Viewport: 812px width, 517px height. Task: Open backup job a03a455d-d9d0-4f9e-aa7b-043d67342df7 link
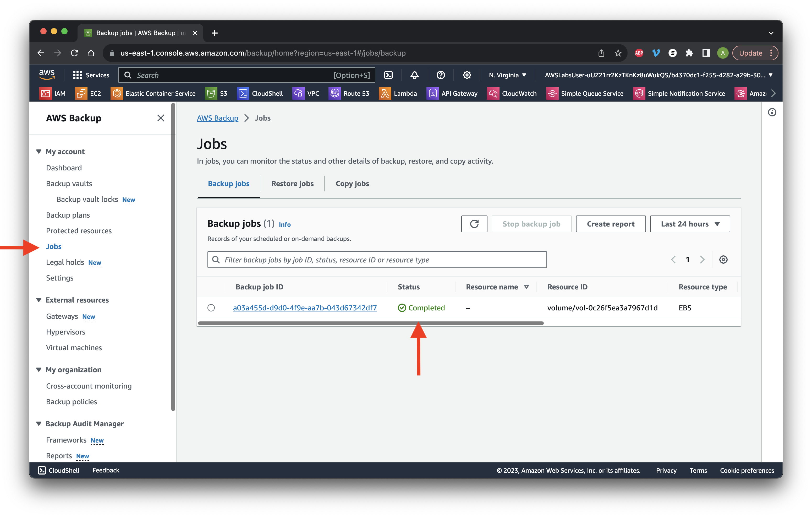304,308
